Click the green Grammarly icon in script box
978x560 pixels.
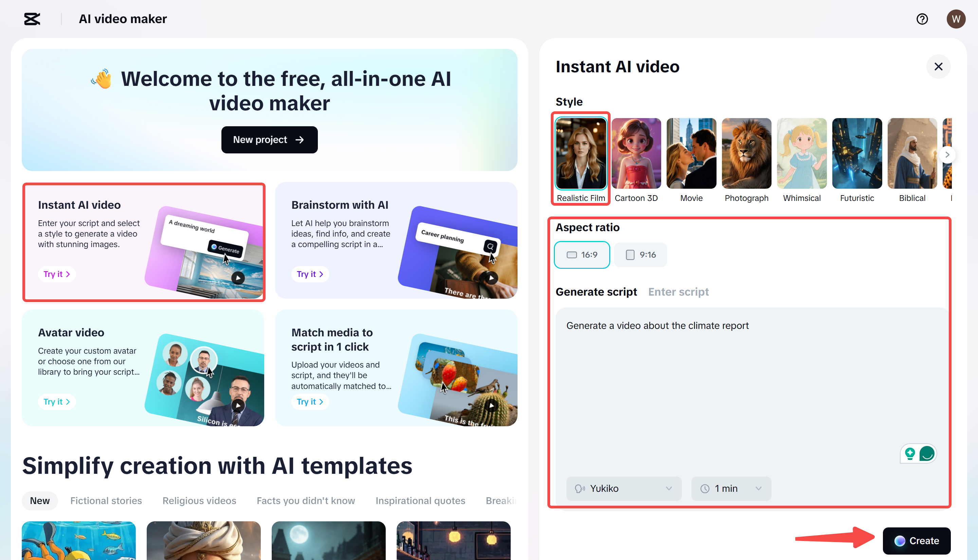[927, 453]
